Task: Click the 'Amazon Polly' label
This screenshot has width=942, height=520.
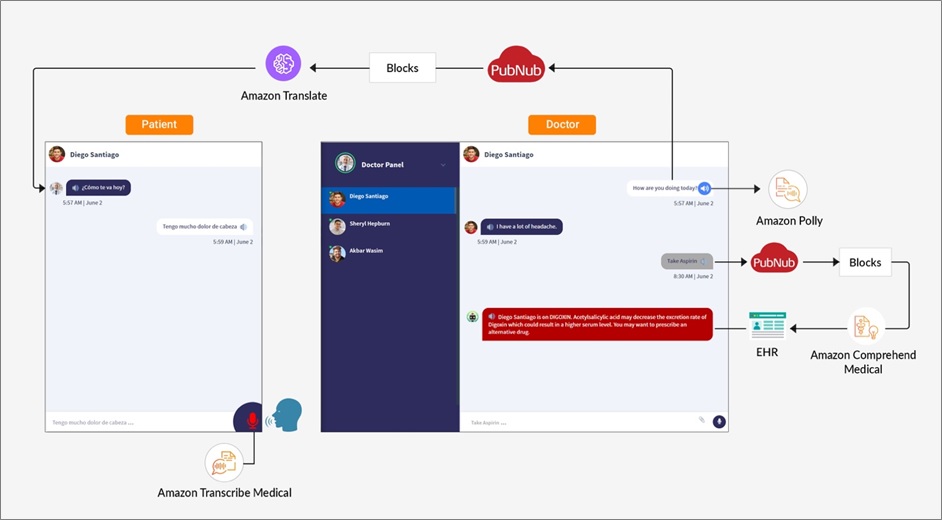Action: (x=789, y=221)
